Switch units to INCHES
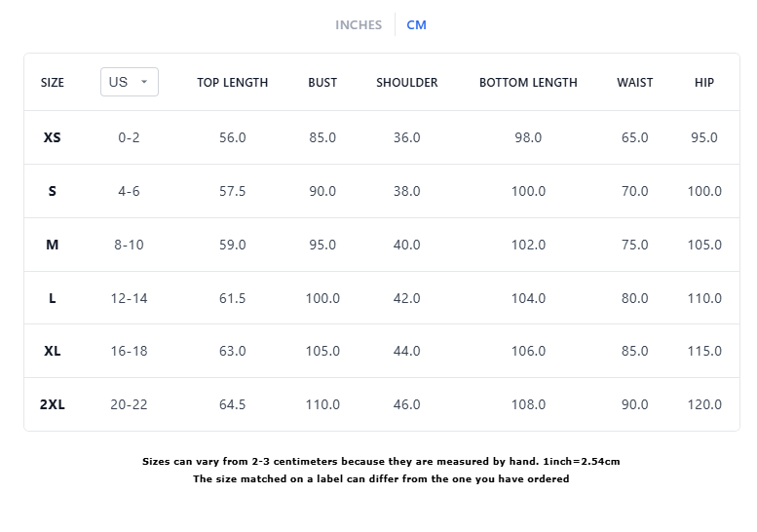This screenshot has width=757, height=532. [x=359, y=25]
